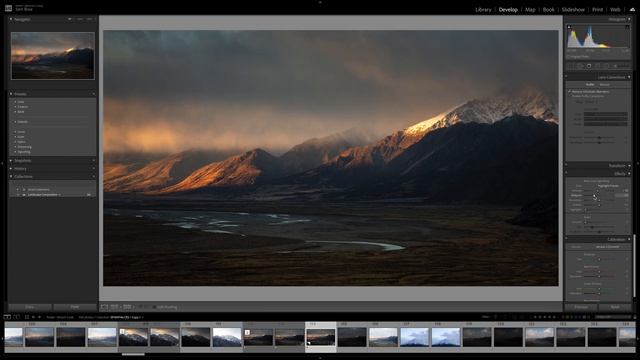Collapse the Collections panel
This screenshot has height=360, width=640.
coord(11,176)
